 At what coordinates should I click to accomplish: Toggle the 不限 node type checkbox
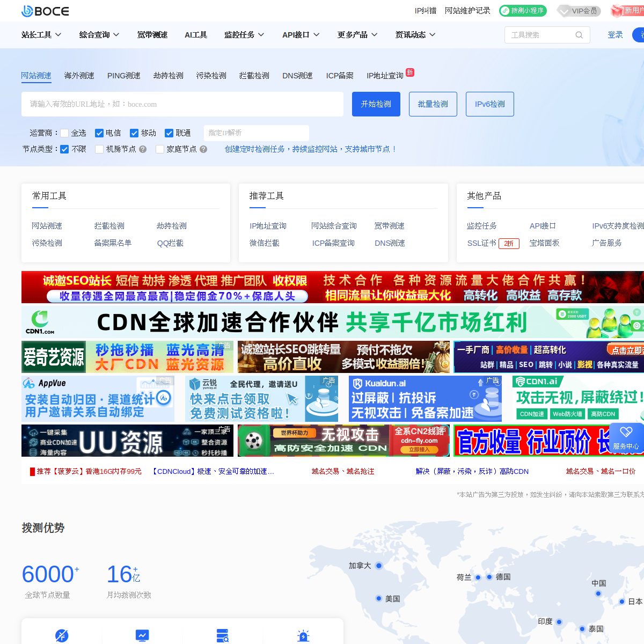pyautogui.click(x=64, y=149)
